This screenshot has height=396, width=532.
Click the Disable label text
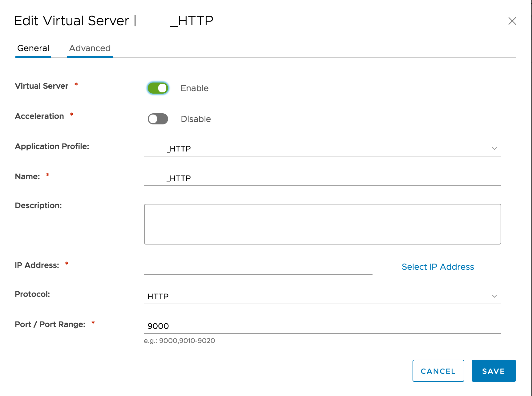[x=196, y=119]
